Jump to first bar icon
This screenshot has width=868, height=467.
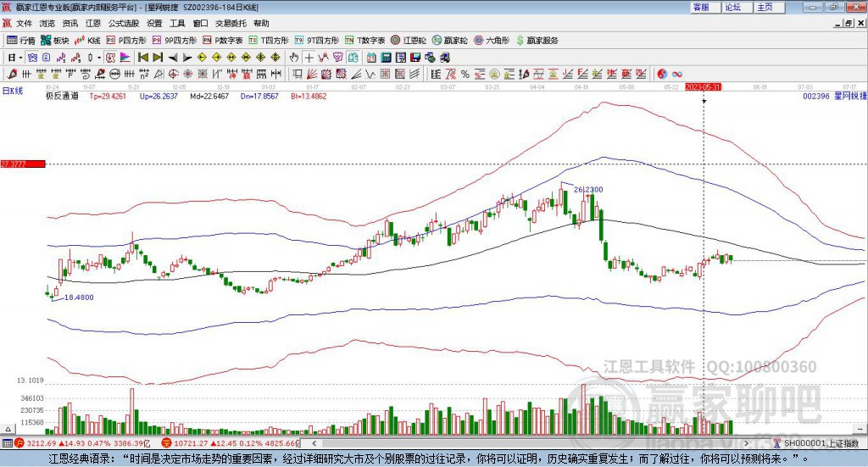[142, 58]
